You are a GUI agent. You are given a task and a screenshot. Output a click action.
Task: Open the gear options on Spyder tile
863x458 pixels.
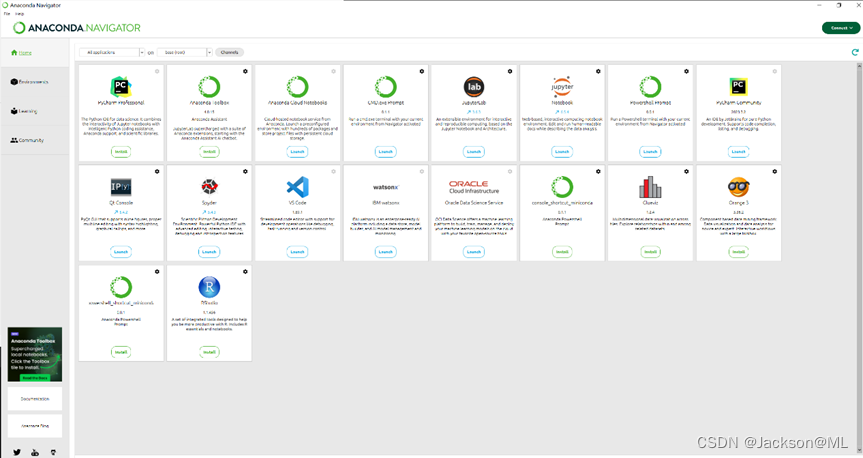pyautogui.click(x=245, y=172)
